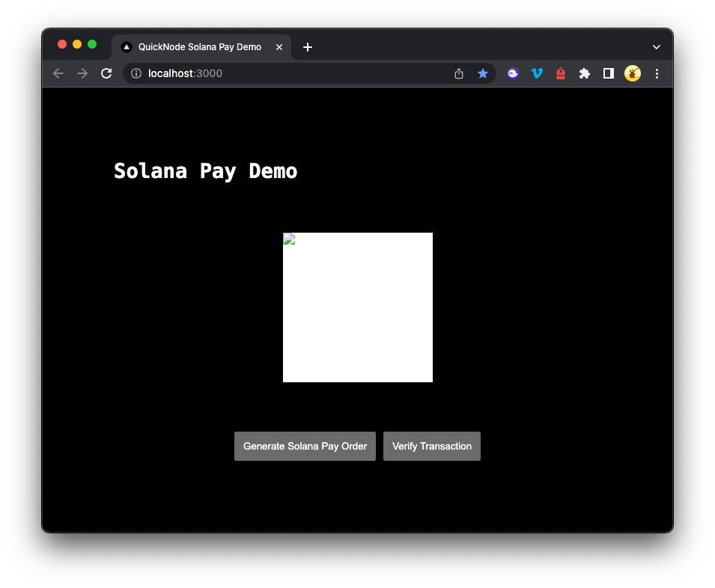
Task: Expand the tab search dropdown
Action: point(656,47)
